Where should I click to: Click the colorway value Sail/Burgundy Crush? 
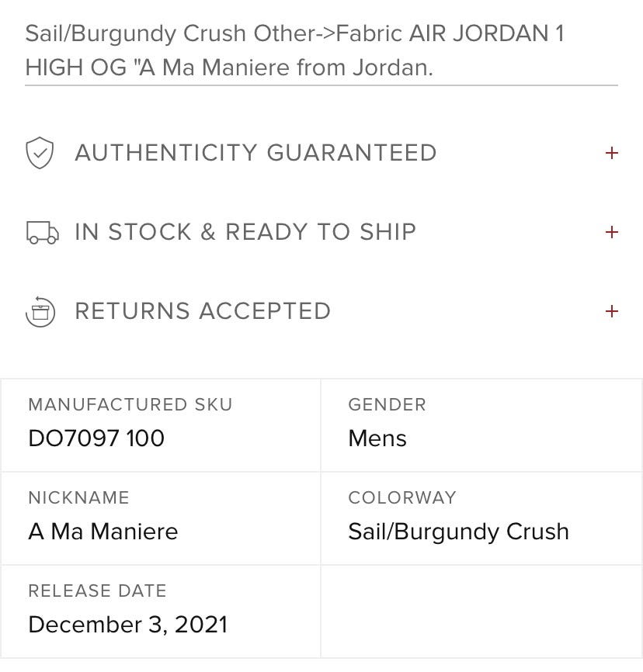coord(458,532)
